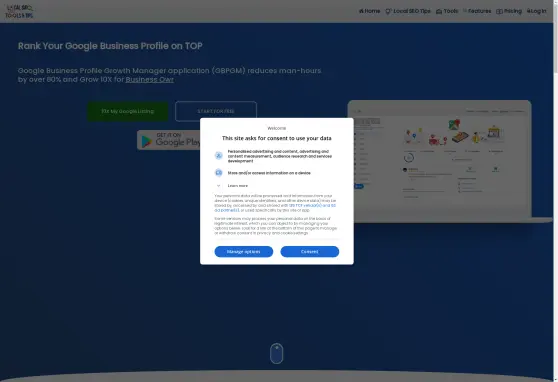Image resolution: width=558 pixels, height=382 pixels.
Task: Click the START FOR FREE button
Action: (216, 111)
